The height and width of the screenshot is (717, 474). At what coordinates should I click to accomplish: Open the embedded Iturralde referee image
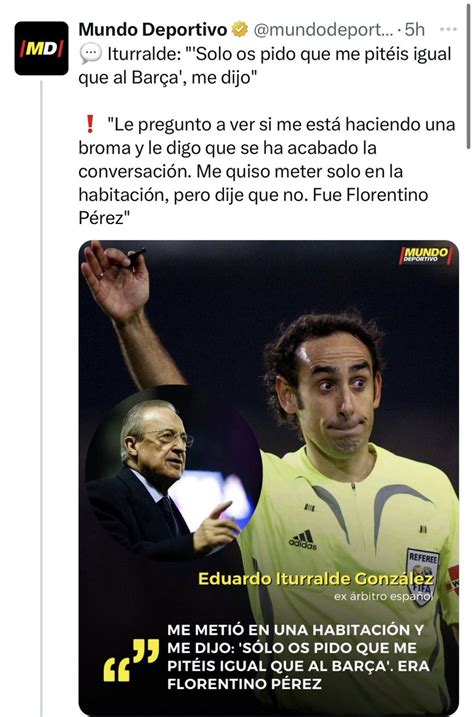coord(269,477)
